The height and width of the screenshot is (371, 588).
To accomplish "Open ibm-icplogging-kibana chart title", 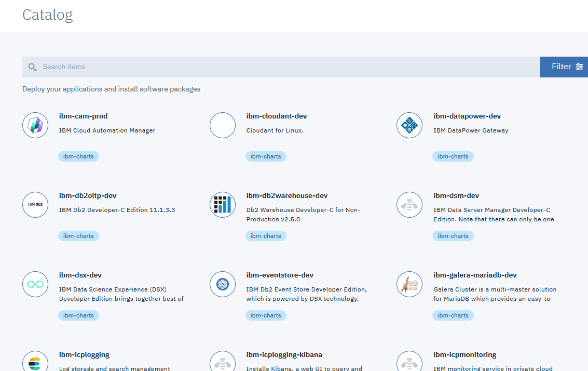I will coord(284,355).
